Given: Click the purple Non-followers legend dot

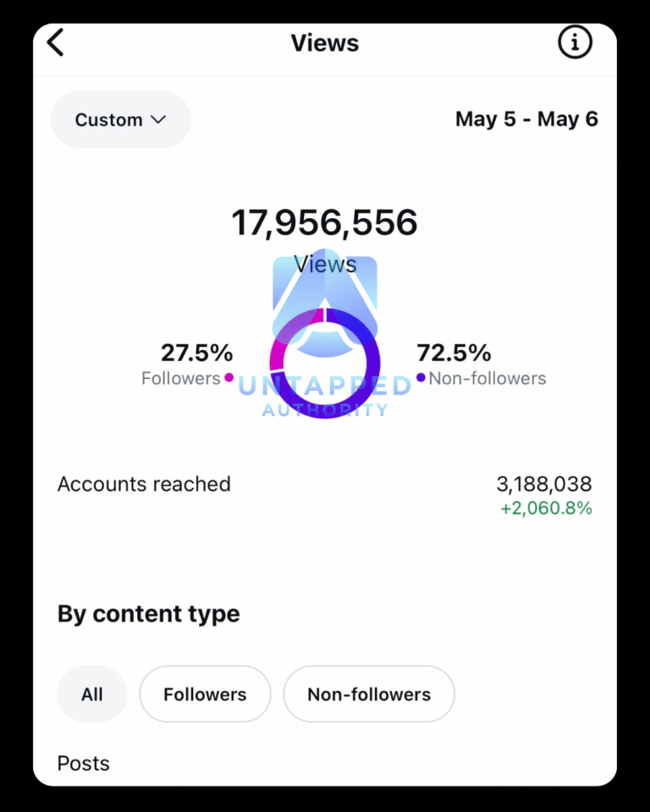Looking at the screenshot, I should (x=421, y=378).
